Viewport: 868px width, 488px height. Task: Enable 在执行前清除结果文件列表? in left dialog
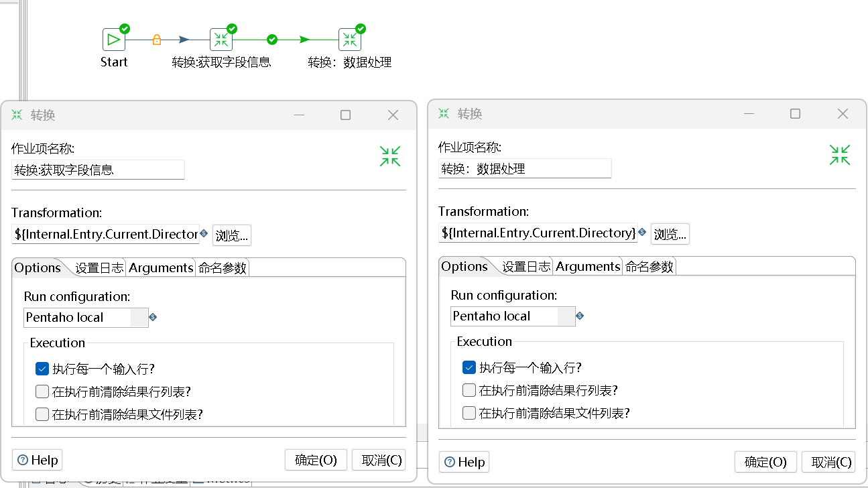click(42, 414)
